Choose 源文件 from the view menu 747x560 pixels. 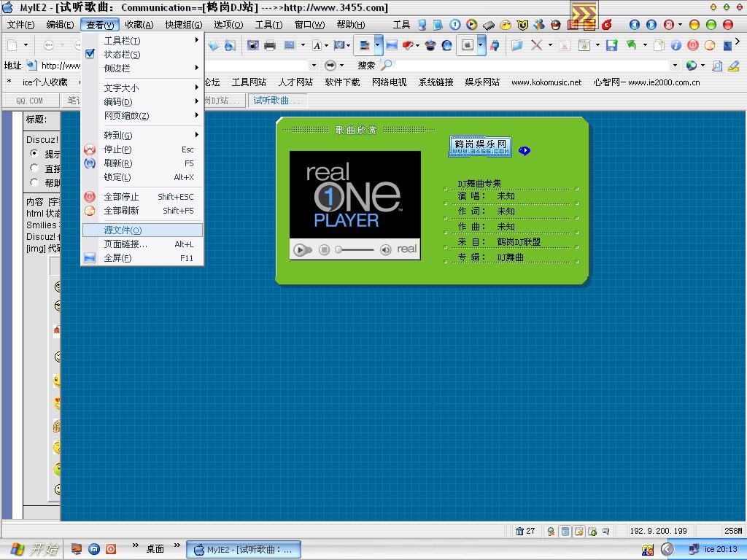pos(143,230)
